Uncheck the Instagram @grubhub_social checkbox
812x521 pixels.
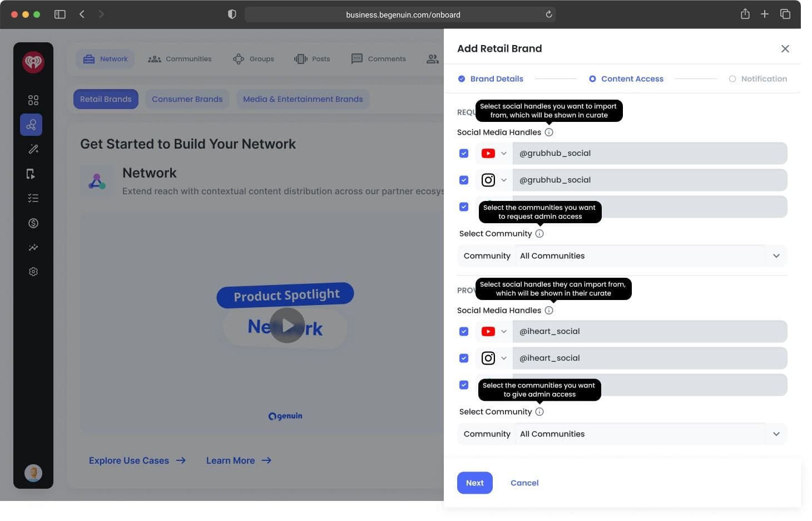pyautogui.click(x=464, y=180)
